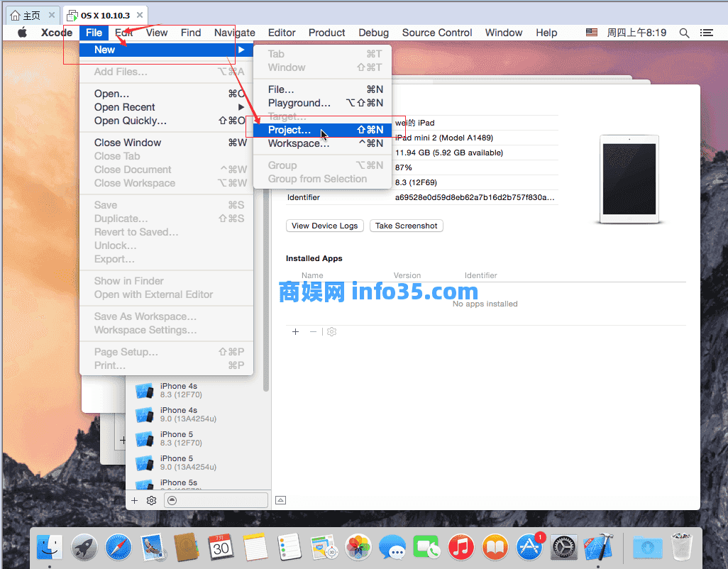Open the installed apps gear menu
Viewport: 728px width, 569px height.
point(331,331)
